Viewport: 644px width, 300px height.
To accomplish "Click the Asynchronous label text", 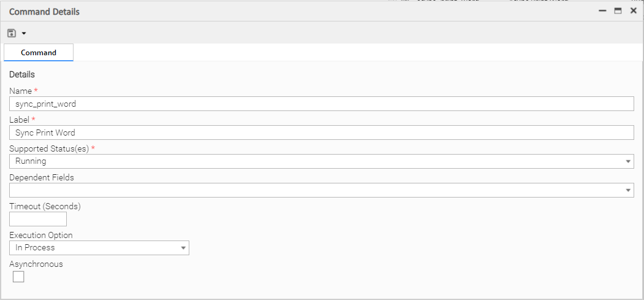I will click(36, 264).
